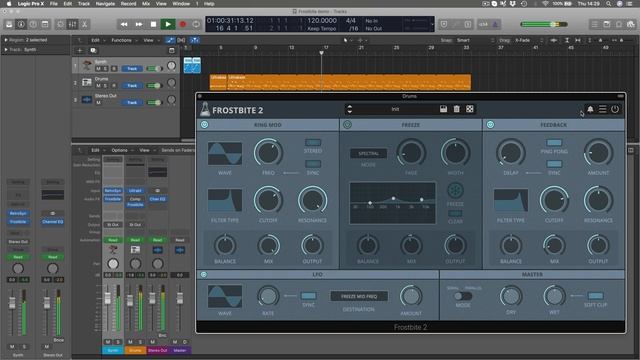Toggle Ring Mod STEREO switch
Image resolution: width=640 pixels, height=360 pixels.
click(313, 142)
